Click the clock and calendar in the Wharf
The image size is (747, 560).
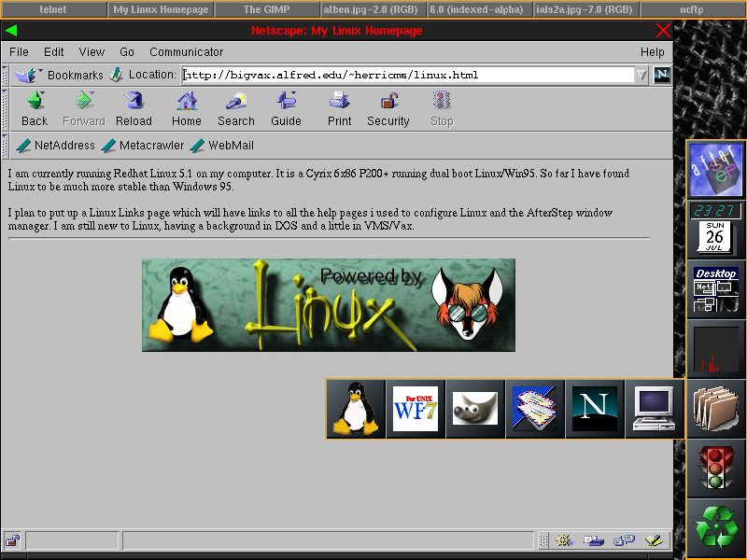715,230
